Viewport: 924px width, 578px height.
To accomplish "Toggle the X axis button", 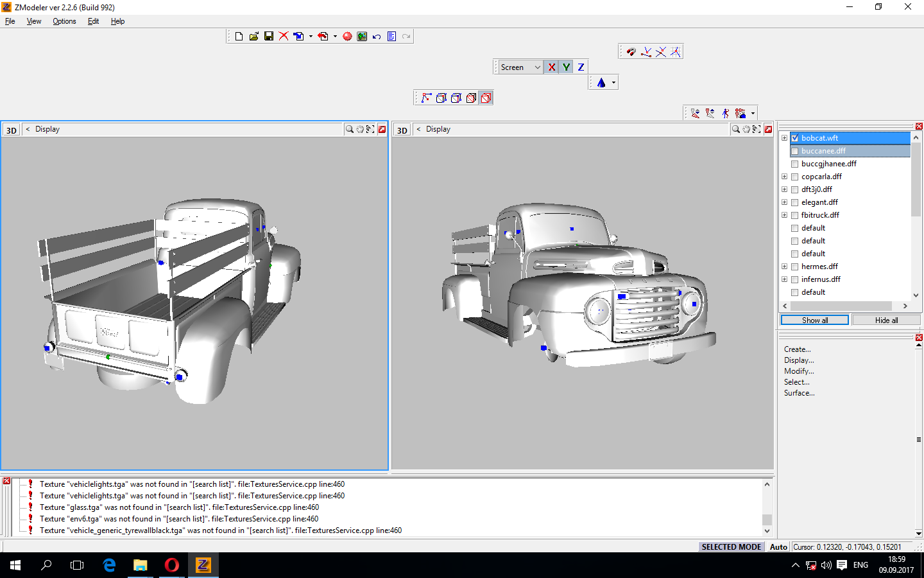I will (551, 67).
